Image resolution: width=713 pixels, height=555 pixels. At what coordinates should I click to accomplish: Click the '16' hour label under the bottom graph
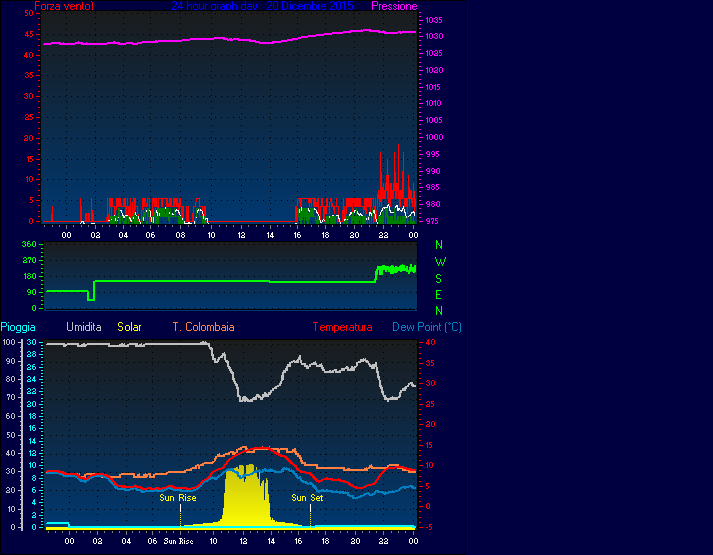298,541
